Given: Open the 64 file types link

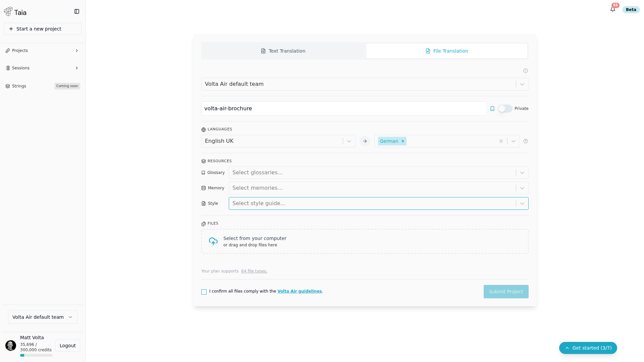Looking at the screenshot, I should click(254, 271).
